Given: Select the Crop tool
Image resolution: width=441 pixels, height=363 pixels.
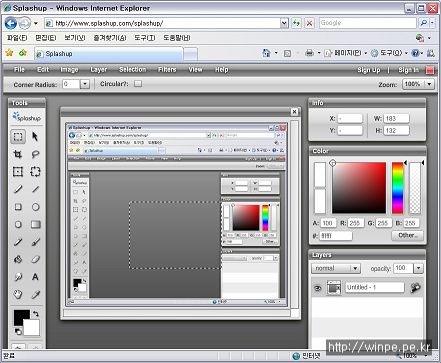Looking at the screenshot, I should (18, 154).
